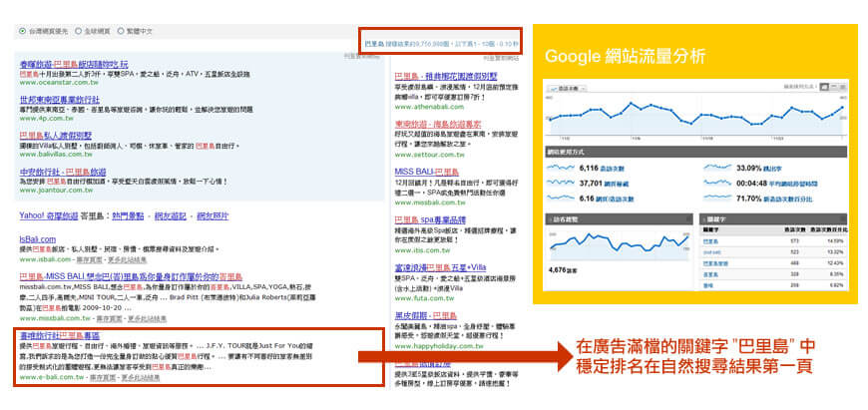Open sidebar ad title above www.futa.com.tw
The width and height of the screenshot is (868, 410).
[x=440, y=267]
